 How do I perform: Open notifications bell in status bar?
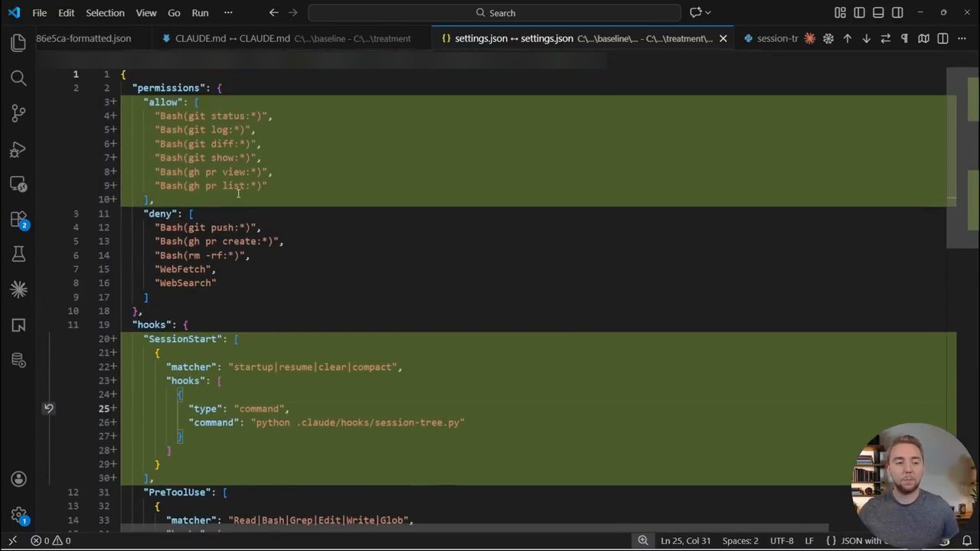(967, 541)
